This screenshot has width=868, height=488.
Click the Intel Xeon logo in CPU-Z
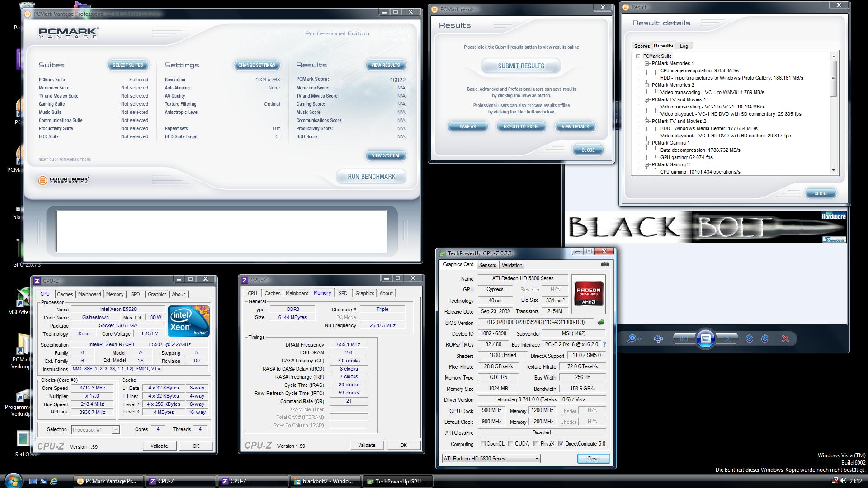point(189,321)
